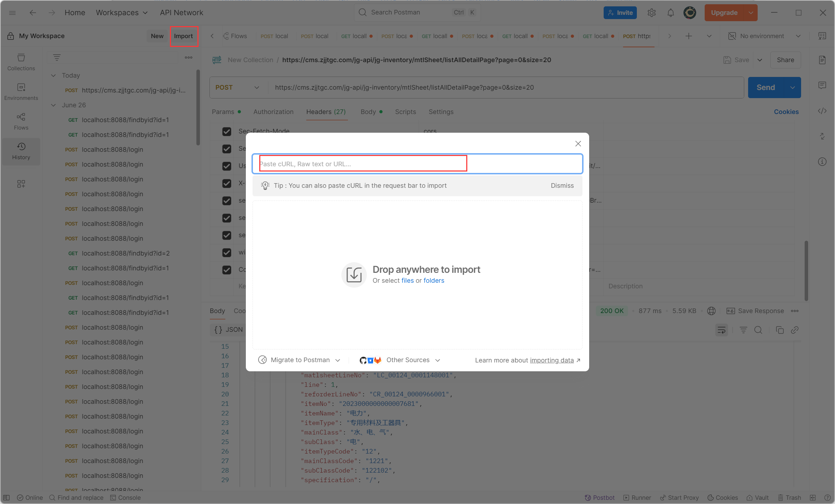The width and height of the screenshot is (835, 504).
Task: Open the Vault from the status bar
Action: [x=757, y=498]
